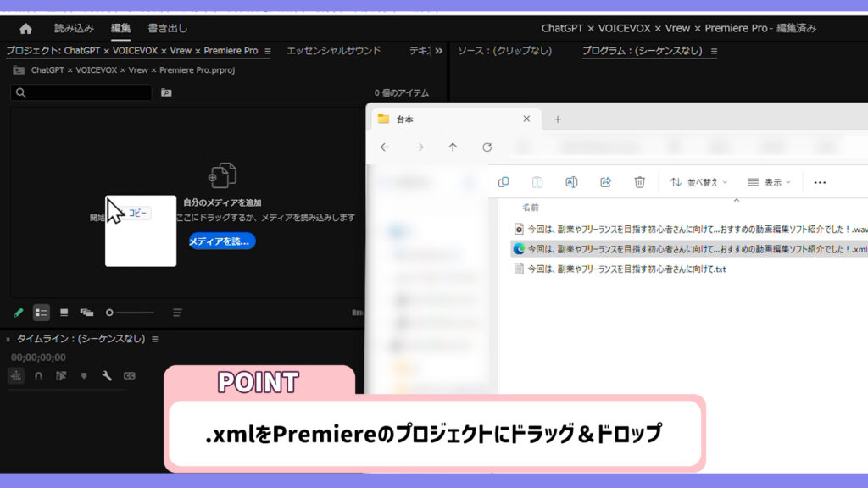Go to the Premiere Pro Home screen
Viewport: 868px width, 488px height.
25,28
